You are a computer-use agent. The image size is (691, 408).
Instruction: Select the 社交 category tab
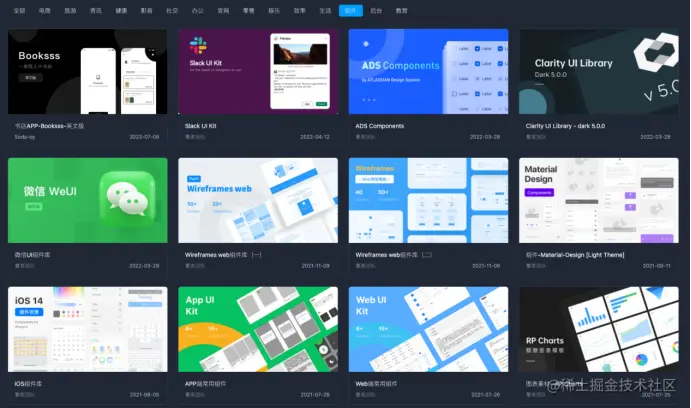pyautogui.click(x=172, y=11)
